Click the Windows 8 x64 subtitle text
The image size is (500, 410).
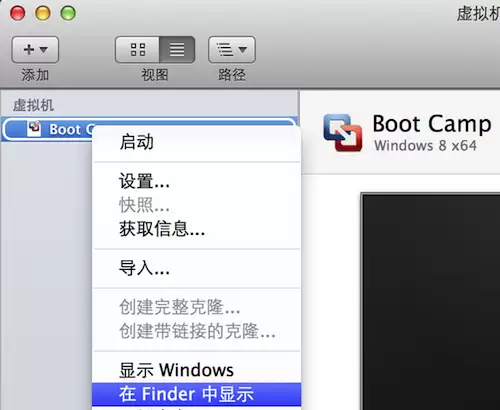(425, 146)
